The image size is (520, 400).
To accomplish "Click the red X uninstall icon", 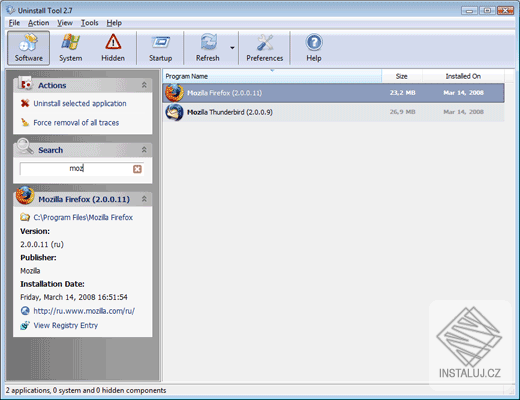I will (25, 103).
